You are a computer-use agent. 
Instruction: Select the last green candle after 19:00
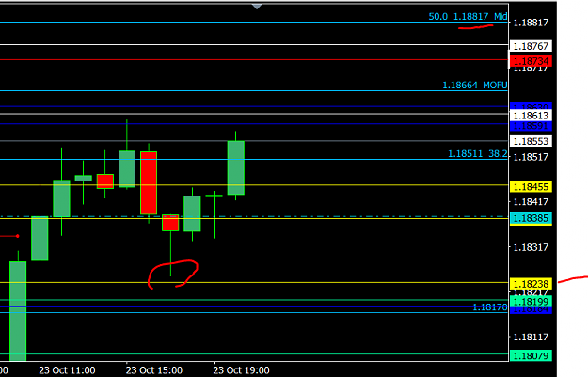(236, 167)
